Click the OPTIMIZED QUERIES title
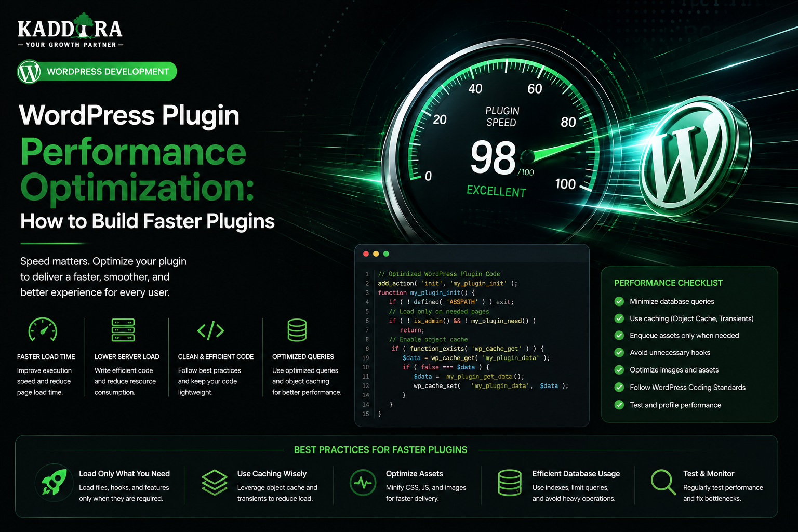Screen dimensions: 798x532 [x=303, y=357]
